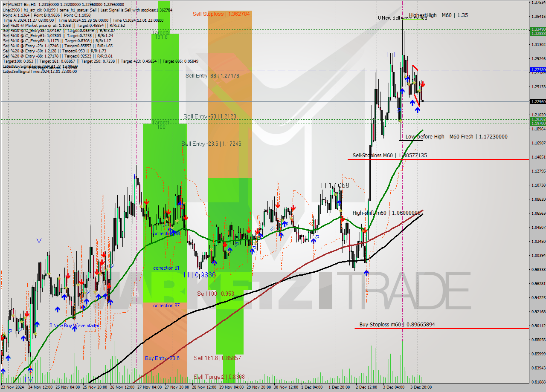The height and width of the screenshot is (392, 546).
Task: Click the 'Sell Stoploss | 1.362784' label
Action: [x=222, y=14]
